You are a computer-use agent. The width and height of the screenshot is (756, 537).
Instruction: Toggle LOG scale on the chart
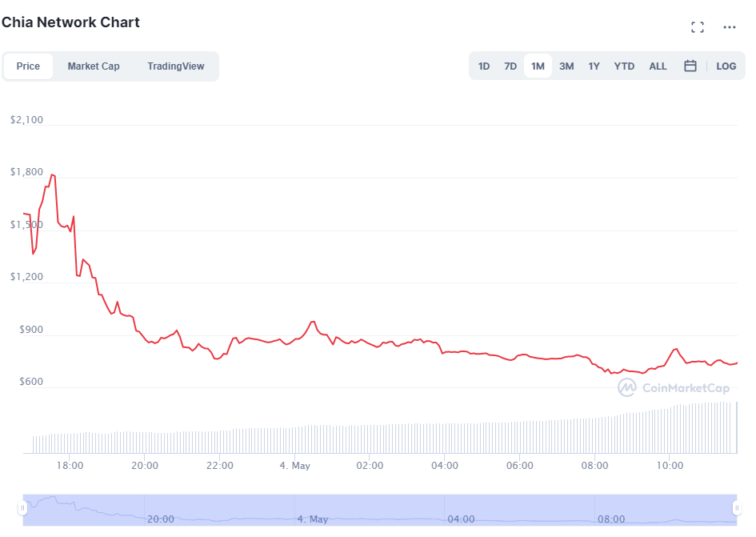pyautogui.click(x=726, y=66)
